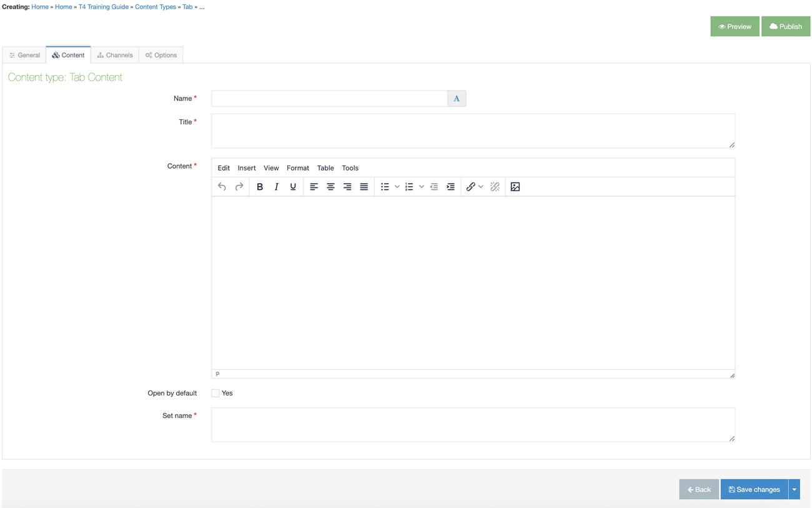Open the Tools menu in editor

tap(350, 168)
